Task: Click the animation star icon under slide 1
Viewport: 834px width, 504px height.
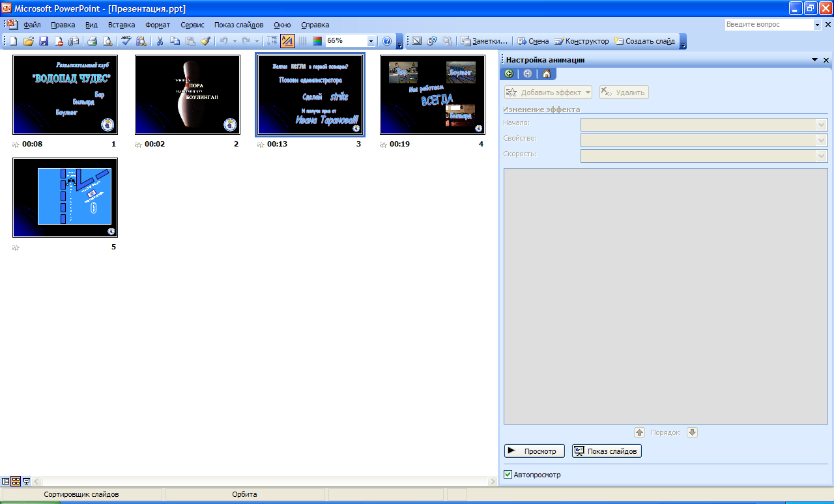Action: pyautogui.click(x=16, y=145)
